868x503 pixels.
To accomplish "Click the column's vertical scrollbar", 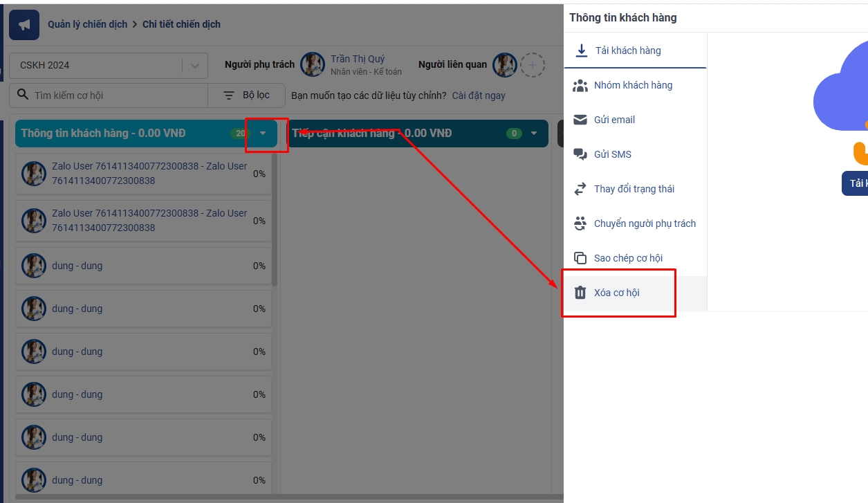I will [x=275, y=221].
